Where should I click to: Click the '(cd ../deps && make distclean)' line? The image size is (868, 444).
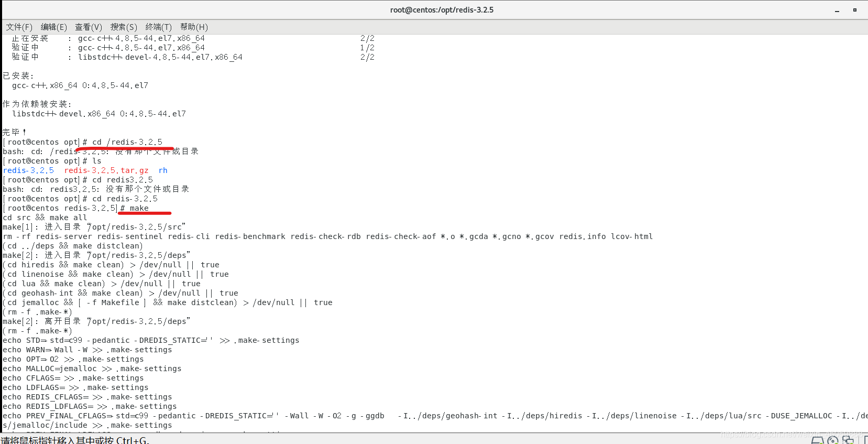click(x=73, y=246)
